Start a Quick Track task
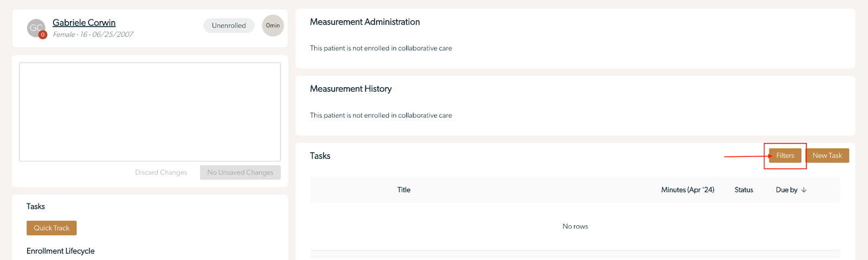Image resolution: width=868 pixels, height=260 pixels. pos(52,228)
